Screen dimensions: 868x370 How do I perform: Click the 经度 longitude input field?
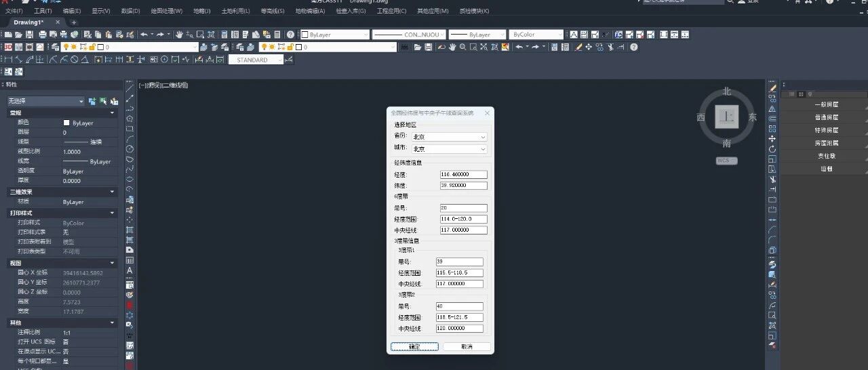pyautogui.click(x=463, y=175)
